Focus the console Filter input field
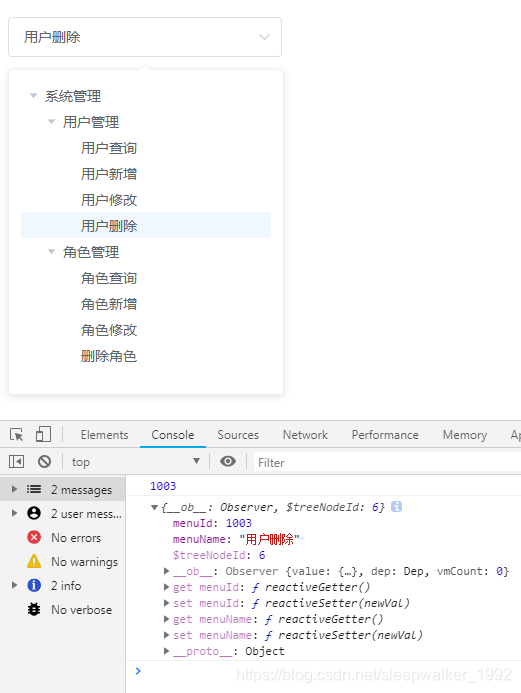The image size is (521, 693). point(387,463)
